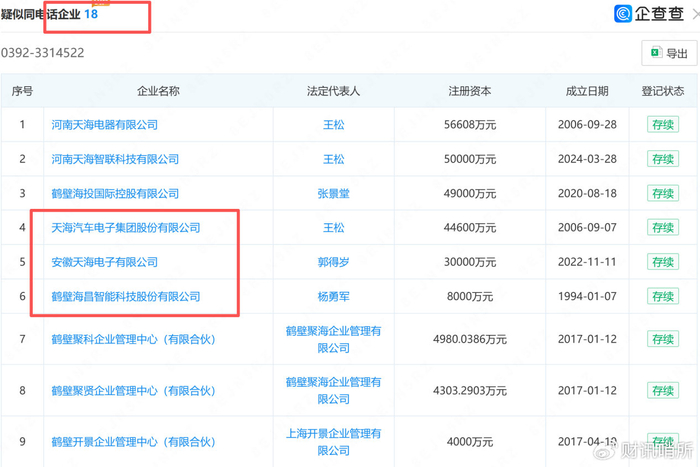The image size is (700, 467).
Task: Close the panel with the X button
Action: (696, 14)
